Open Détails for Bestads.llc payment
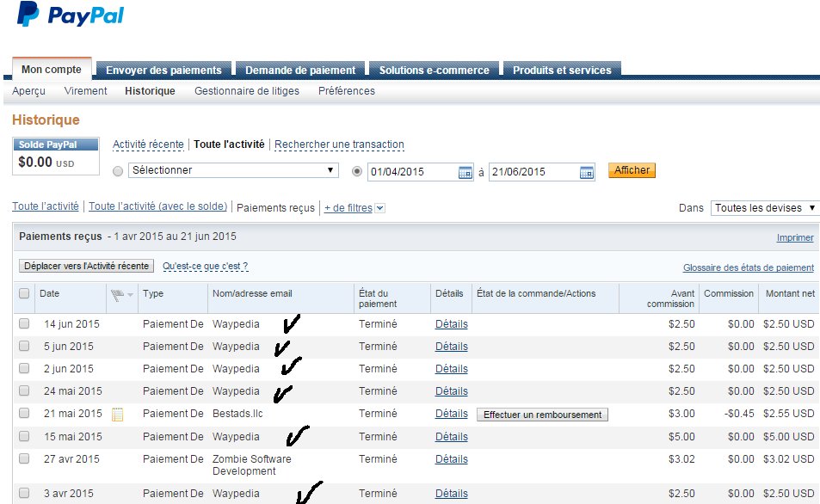Screen dimensions: 820x504 (x=452, y=414)
